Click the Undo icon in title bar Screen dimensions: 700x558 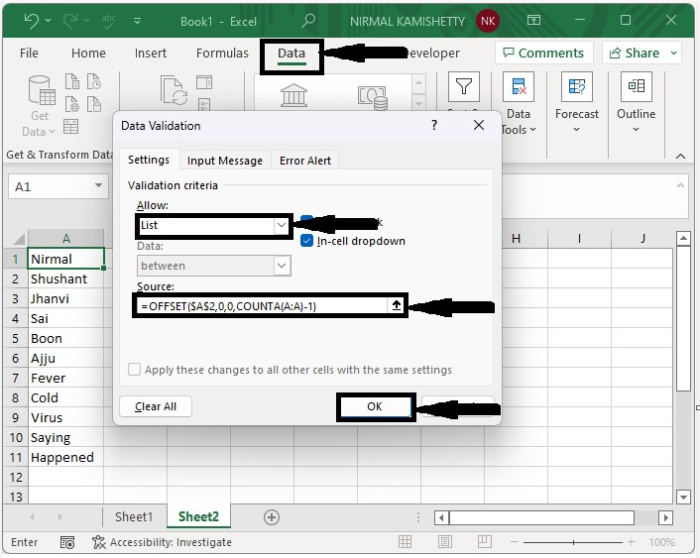click(x=31, y=20)
